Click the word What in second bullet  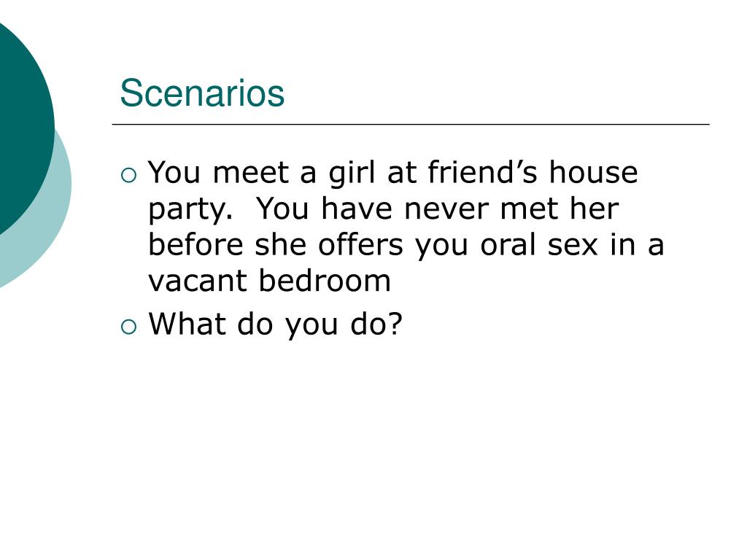(187, 324)
